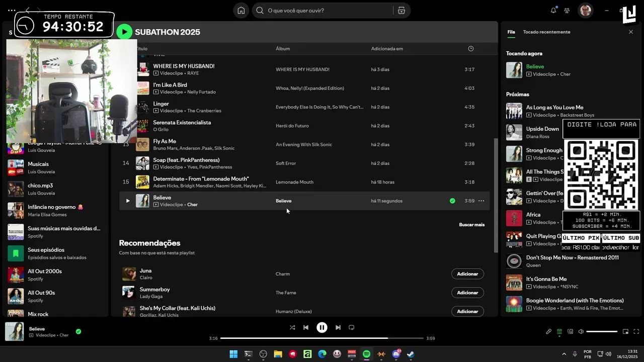This screenshot has width=644, height=362.
Task: Open more options dots for Believe row
Action: pos(481,201)
